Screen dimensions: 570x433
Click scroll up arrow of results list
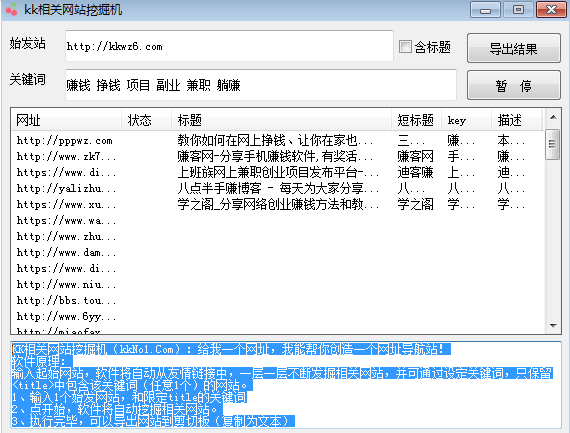pyautogui.click(x=553, y=117)
